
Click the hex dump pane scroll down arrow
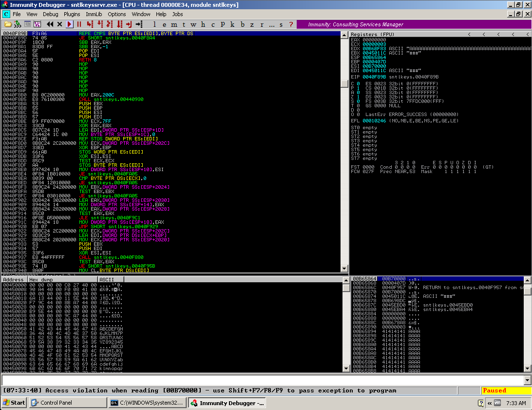pos(346,369)
